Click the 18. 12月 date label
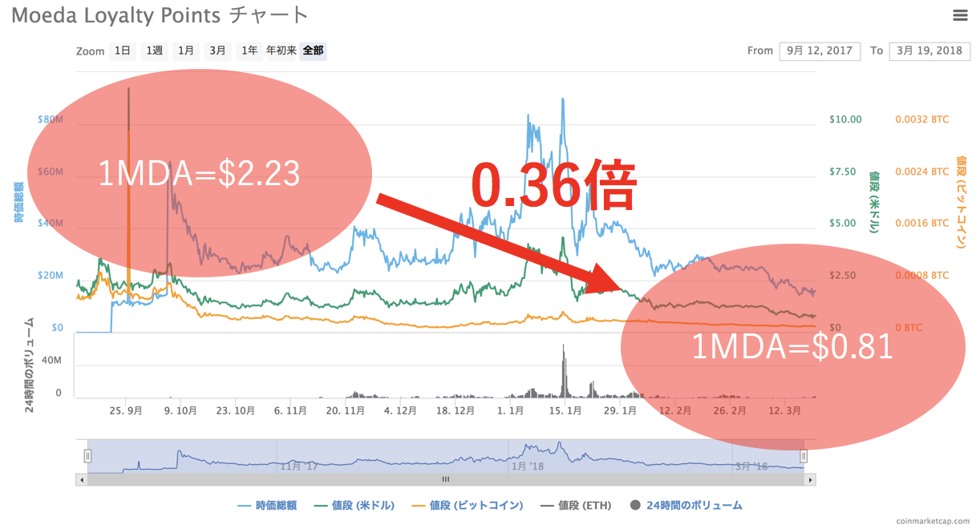The width and height of the screenshot is (980, 529). [x=454, y=410]
